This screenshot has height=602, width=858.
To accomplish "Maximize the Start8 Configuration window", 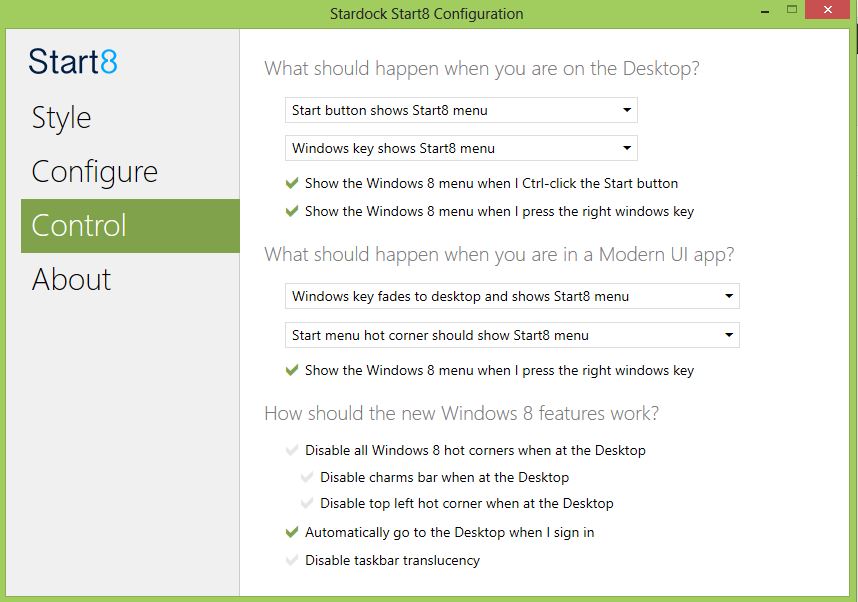I will 792,10.
